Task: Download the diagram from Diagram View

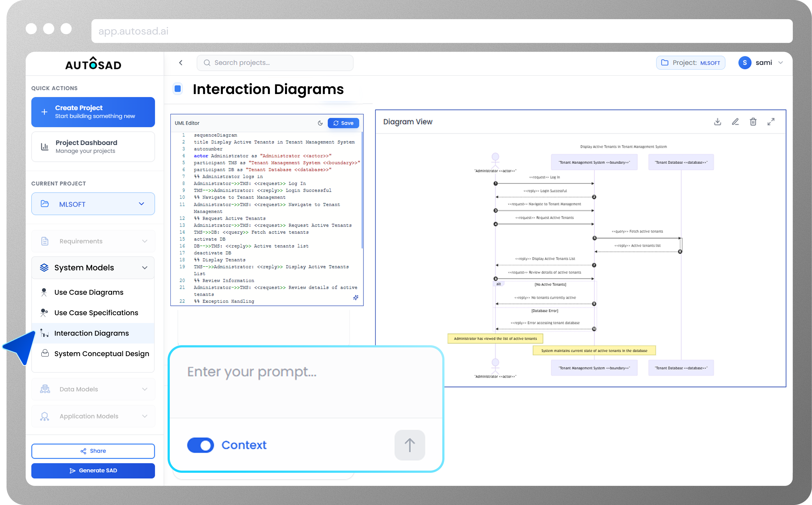Action: pyautogui.click(x=717, y=122)
